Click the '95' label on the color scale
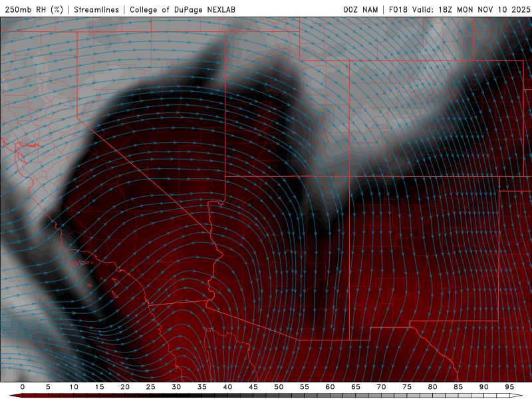Image resolution: width=532 pixels, height=399 pixels. [509, 387]
